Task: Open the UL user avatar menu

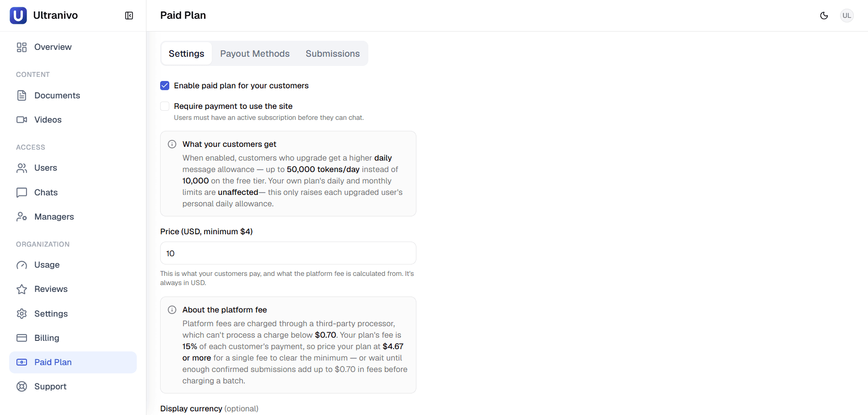Action: [x=847, y=16]
